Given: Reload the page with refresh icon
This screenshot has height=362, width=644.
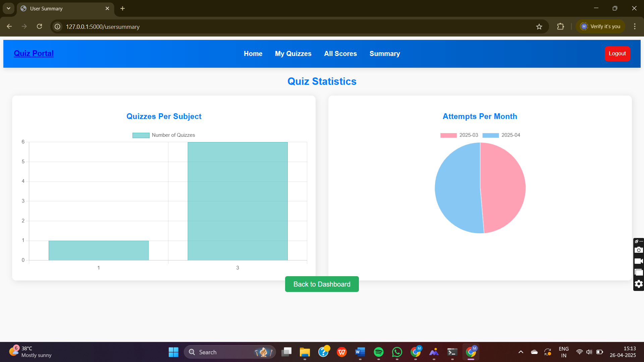Looking at the screenshot, I should point(39,26).
